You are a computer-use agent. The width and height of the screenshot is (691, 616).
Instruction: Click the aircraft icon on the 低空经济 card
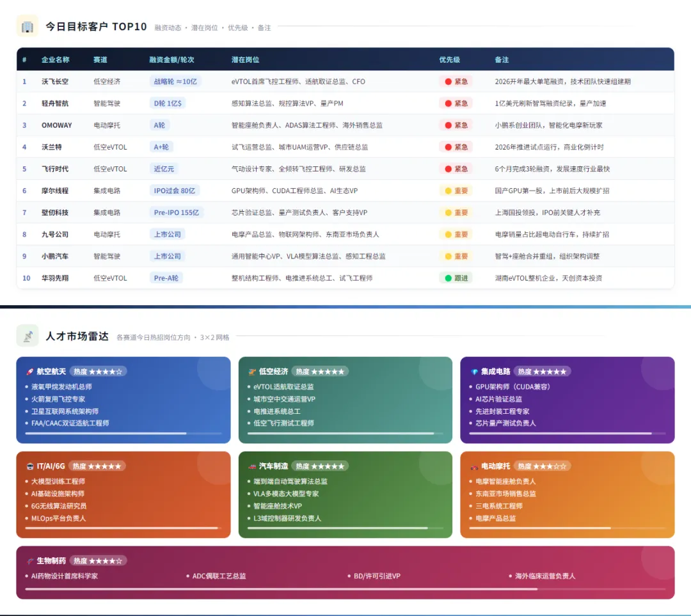tap(252, 372)
